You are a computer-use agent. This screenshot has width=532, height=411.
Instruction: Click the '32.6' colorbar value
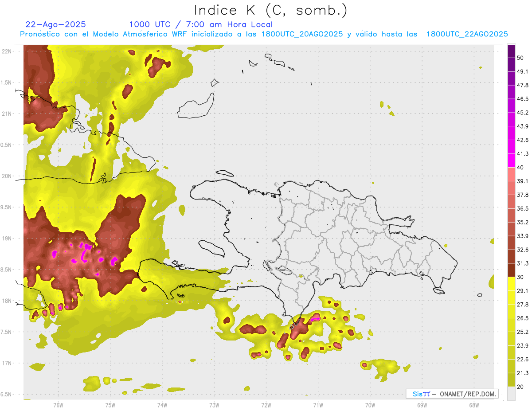click(523, 250)
